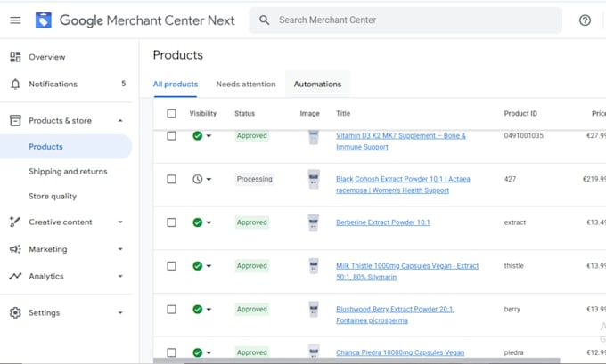Switch to the Needs attention tab
This screenshot has height=364, width=606.
click(246, 85)
